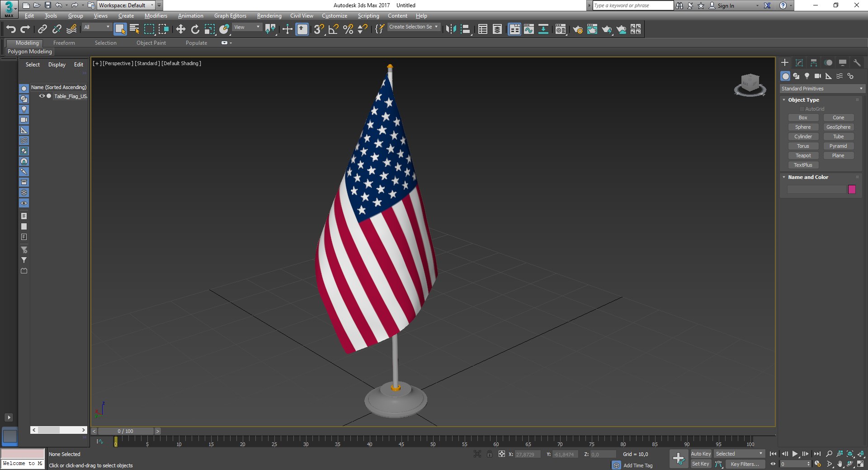
Task: Switch to the Motion command panel
Action: coord(828,63)
